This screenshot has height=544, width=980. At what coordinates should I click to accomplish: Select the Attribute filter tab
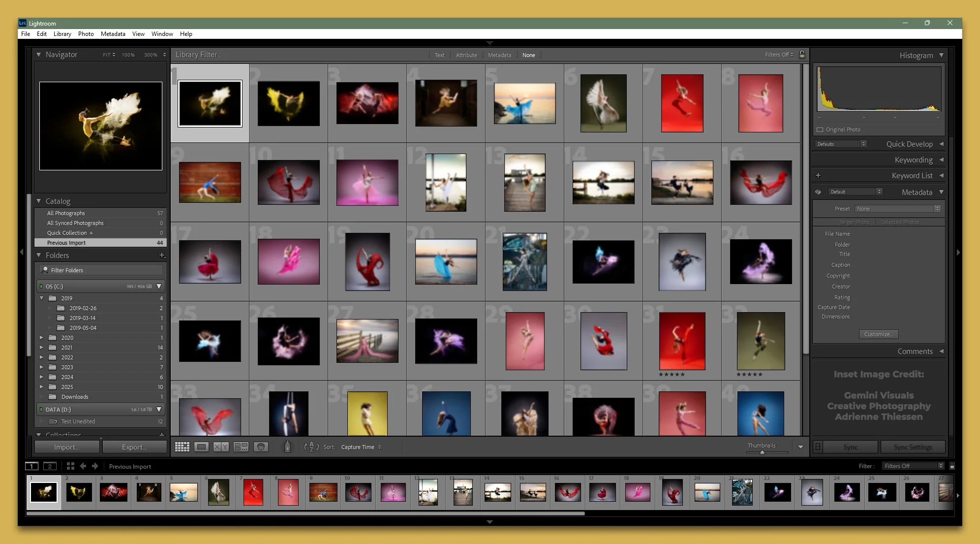click(466, 55)
